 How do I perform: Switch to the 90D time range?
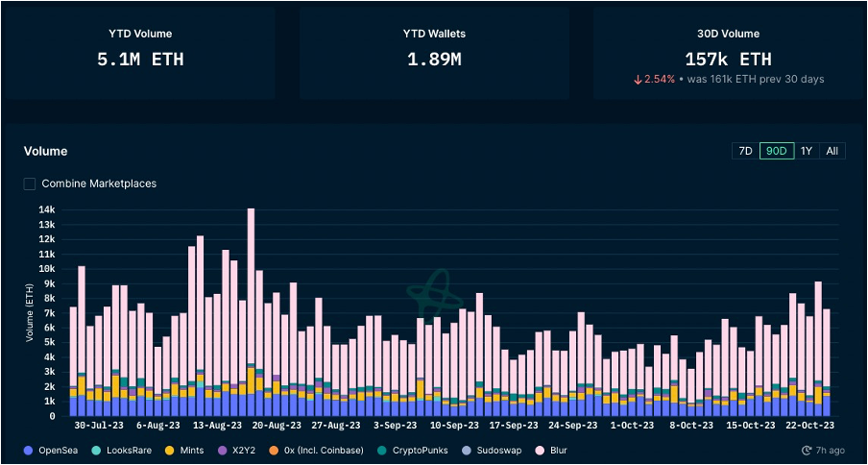point(777,151)
